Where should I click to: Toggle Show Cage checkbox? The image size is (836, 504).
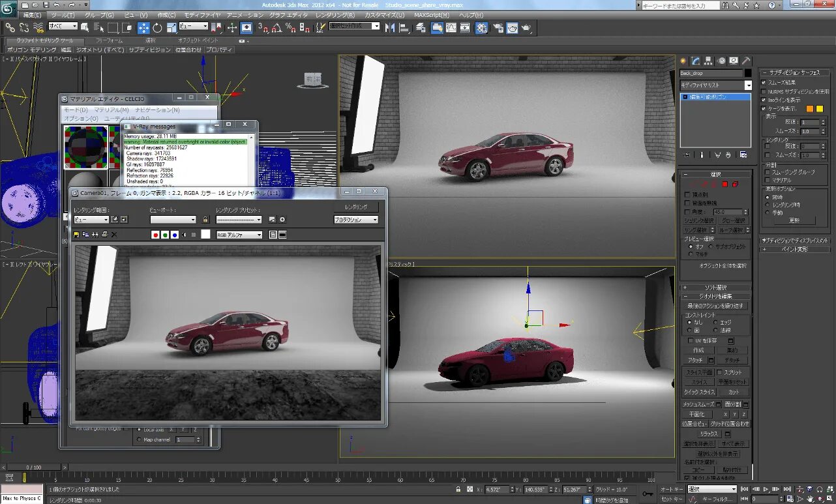[765, 108]
